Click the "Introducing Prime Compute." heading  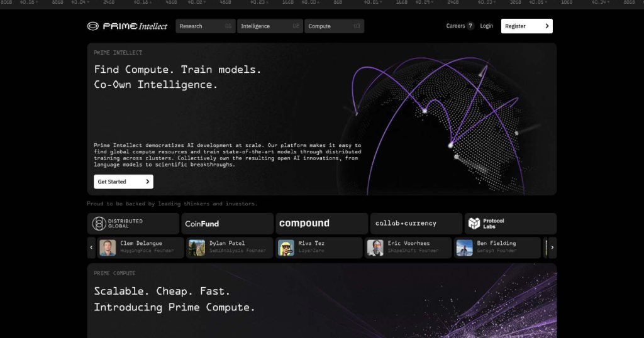click(174, 308)
